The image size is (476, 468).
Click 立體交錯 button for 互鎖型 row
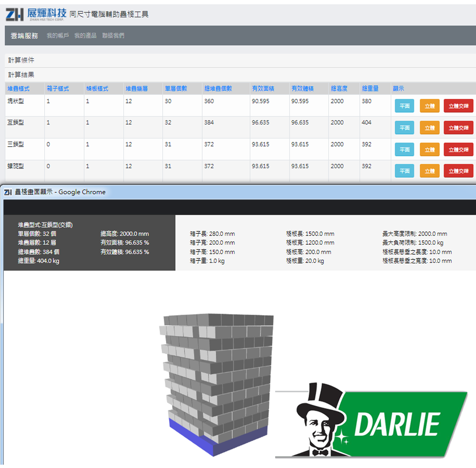pyautogui.click(x=458, y=128)
